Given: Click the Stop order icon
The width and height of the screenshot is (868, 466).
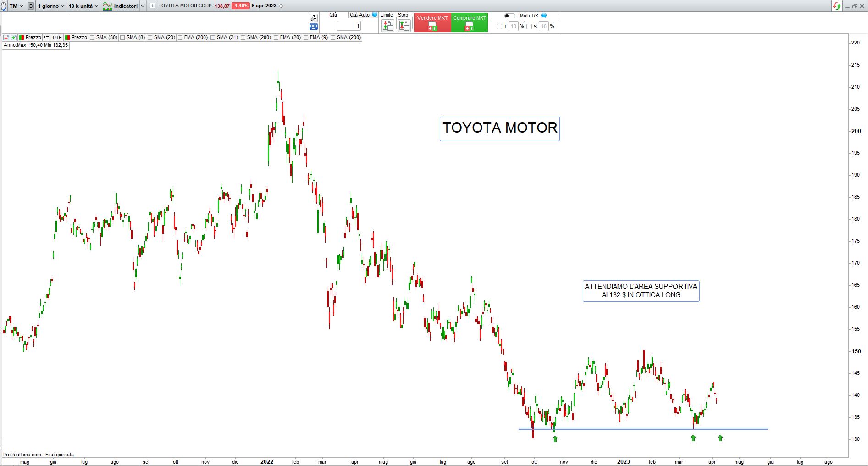Looking at the screenshot, I should pos(404,26).
